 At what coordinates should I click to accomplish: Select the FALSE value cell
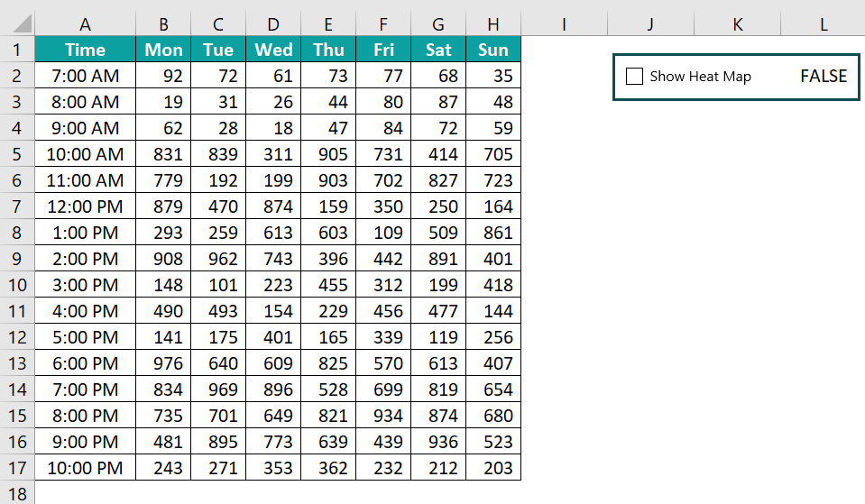pos(824,76)
